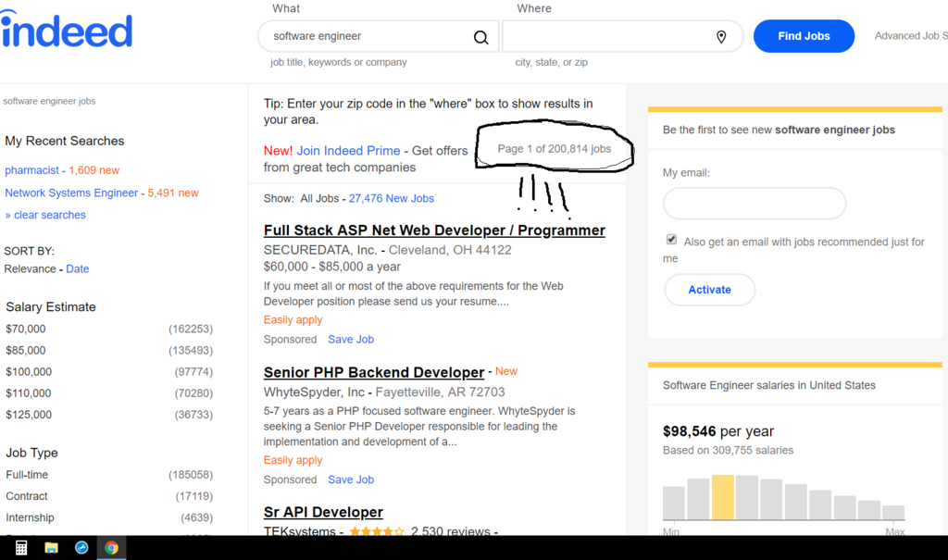Open the blue compass app in the taskbar
The height and width of the screenshot is (560, 948).
click(x=81, y=548)
